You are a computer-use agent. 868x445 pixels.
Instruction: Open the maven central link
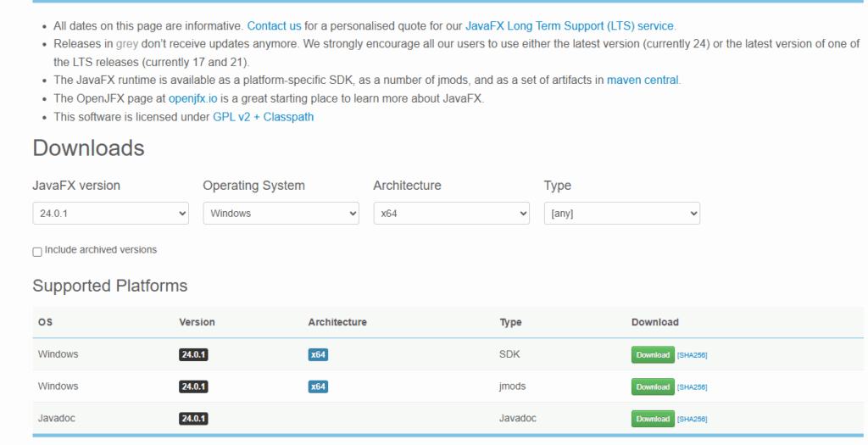[x=643, y=81]
